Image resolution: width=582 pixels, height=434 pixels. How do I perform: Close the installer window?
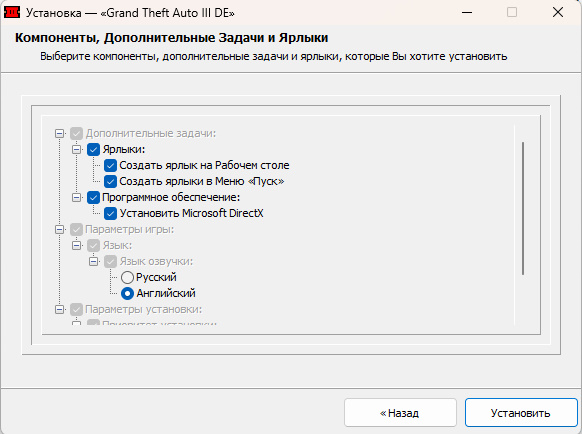click(558, 12)
